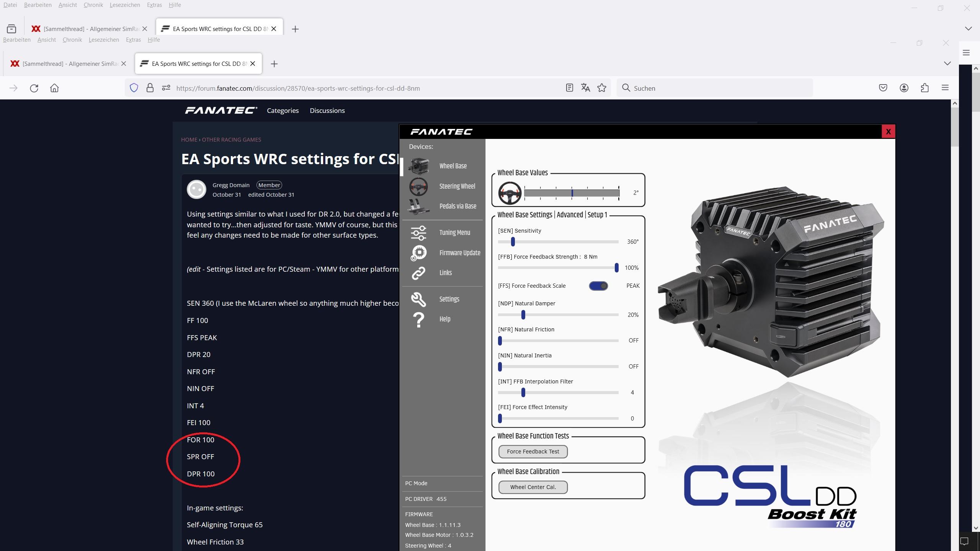
Task: Select Steering Wheel device icon
Action: click(418, 186)
